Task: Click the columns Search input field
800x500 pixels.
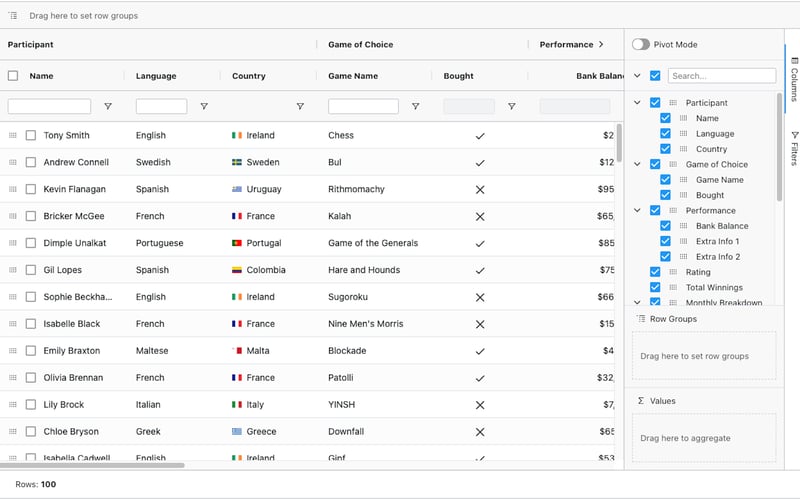Action: coord(722,76)
